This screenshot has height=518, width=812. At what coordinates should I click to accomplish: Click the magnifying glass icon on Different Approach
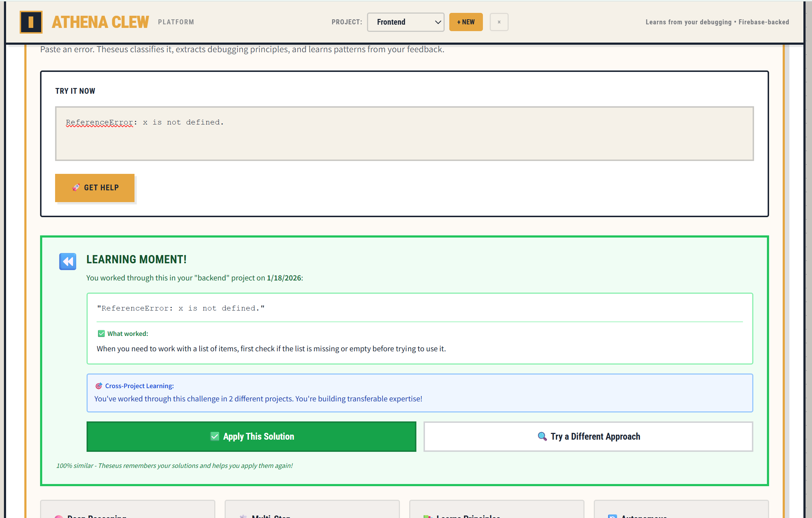coord(542,436)
